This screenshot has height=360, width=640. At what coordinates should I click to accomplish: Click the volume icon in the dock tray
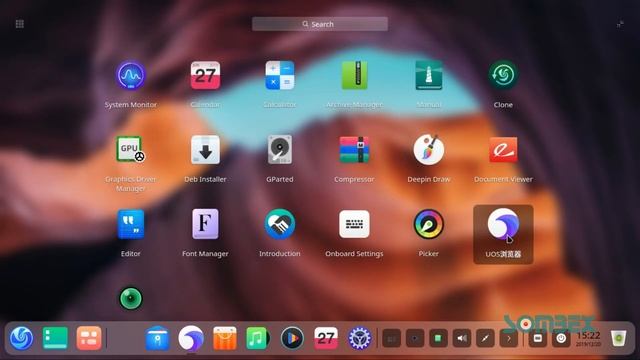(x=462, y=338)
